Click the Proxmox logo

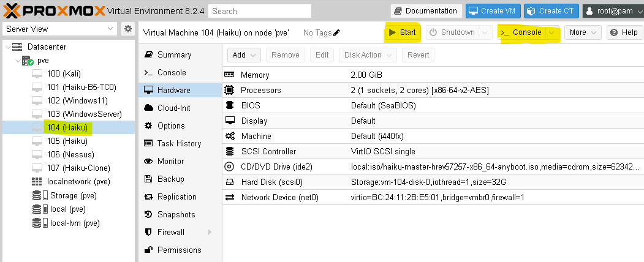point(54,10)
